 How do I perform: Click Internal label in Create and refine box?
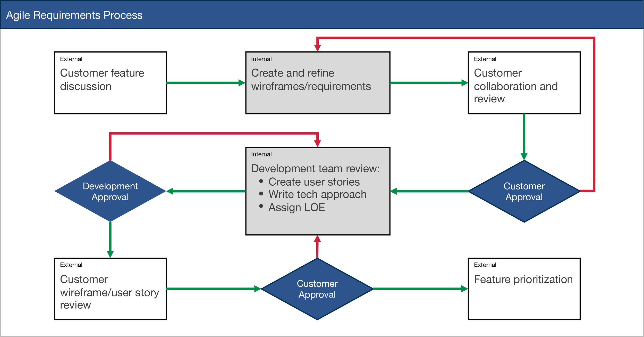(x=261, y=59)
